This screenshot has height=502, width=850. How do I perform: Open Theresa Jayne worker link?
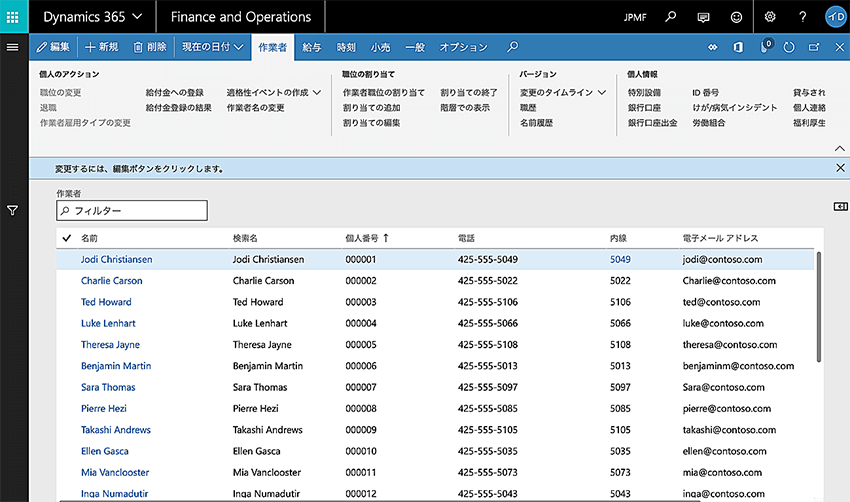pos(110,344)
